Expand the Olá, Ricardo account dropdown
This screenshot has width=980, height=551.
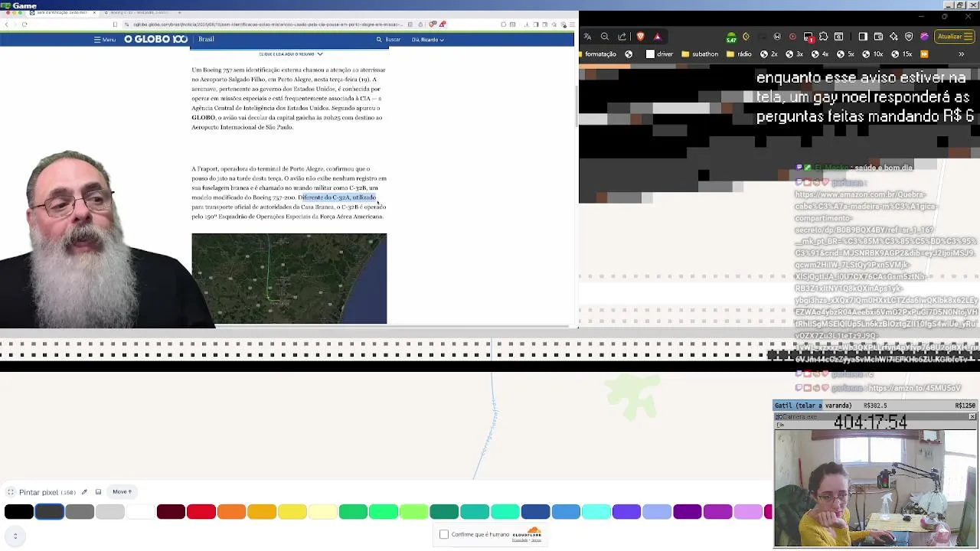[428, 40]
